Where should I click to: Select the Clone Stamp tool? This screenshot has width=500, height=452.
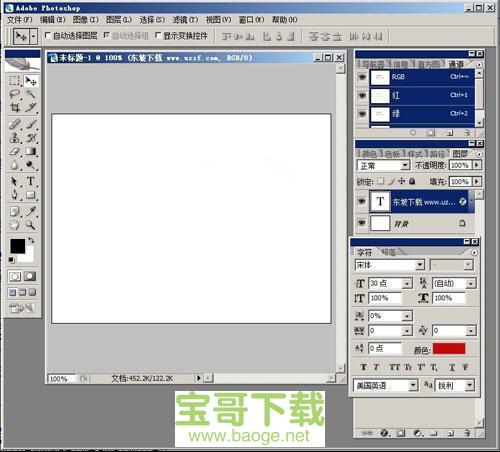[14, 138]
